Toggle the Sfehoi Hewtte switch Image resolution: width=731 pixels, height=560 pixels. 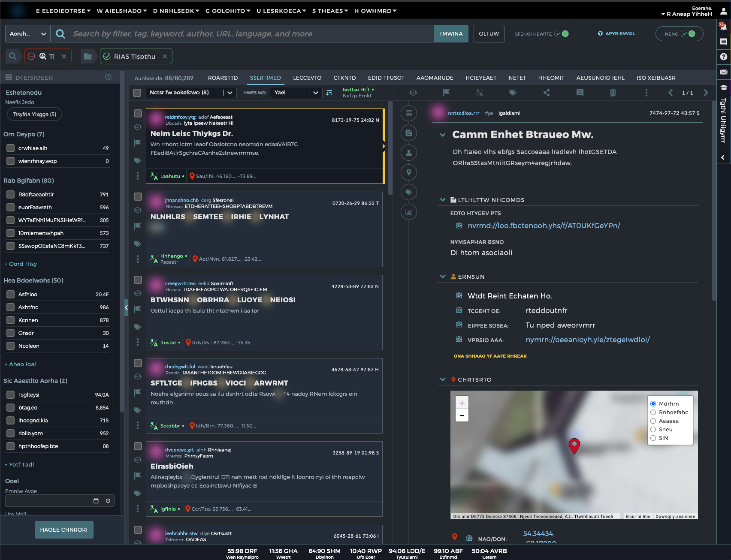pos(562,34)
